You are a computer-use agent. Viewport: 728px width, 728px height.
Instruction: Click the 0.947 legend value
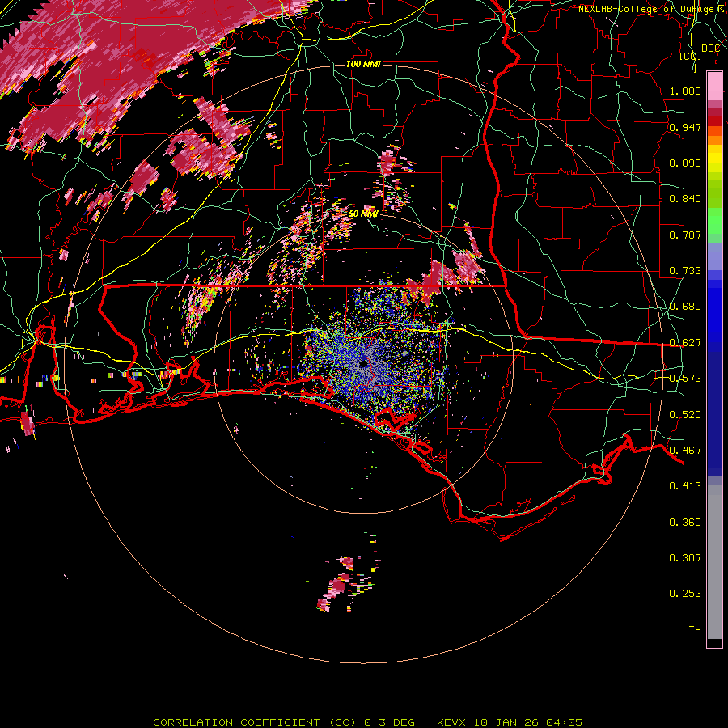[685, 127]
